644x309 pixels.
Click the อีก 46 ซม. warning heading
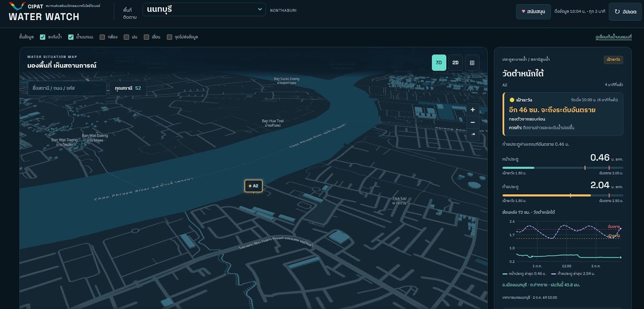coord(552,110)
